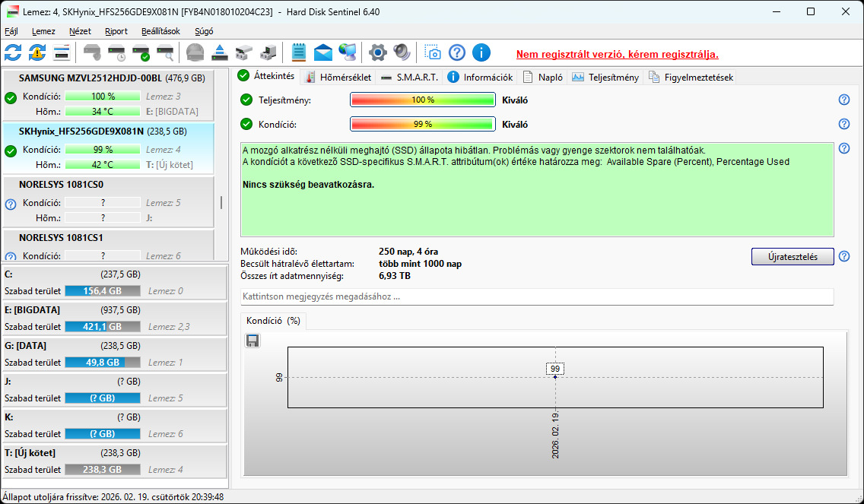Click the 'több mint 1000 nap' value
The image size is (864, 504).
click(421, 264)
